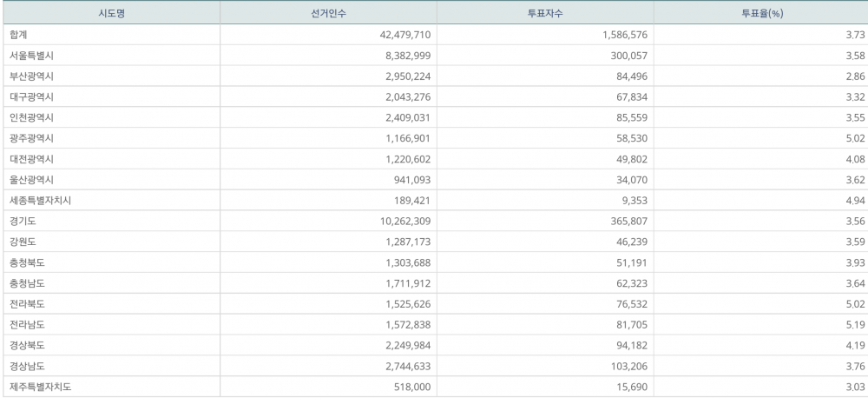Click the 경상남도 row label
Image resolution: width=868 pixels, height=398 pixels.
tap(28, 366)
